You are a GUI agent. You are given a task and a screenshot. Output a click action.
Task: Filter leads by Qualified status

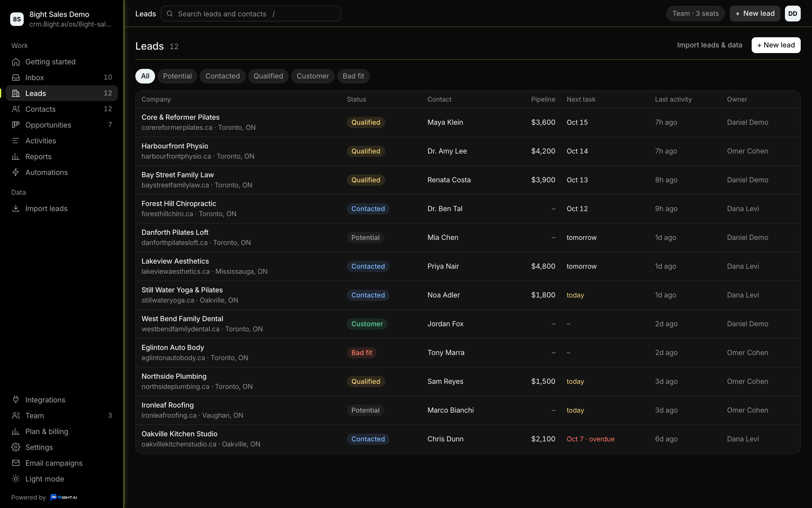pos(268,76)
